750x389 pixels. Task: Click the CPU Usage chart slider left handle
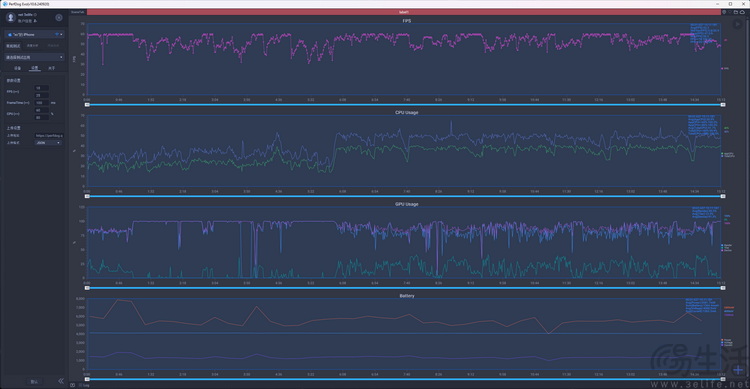pos(87,196)
